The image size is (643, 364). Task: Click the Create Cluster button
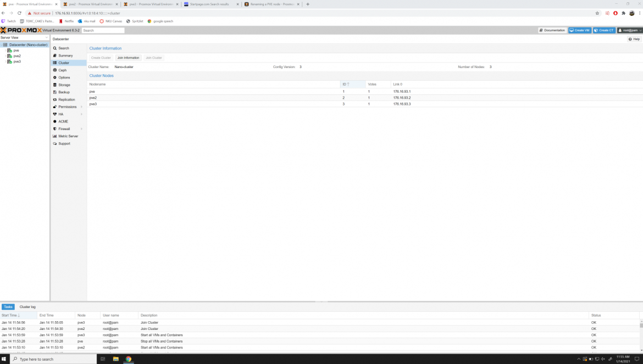point(101,58)
